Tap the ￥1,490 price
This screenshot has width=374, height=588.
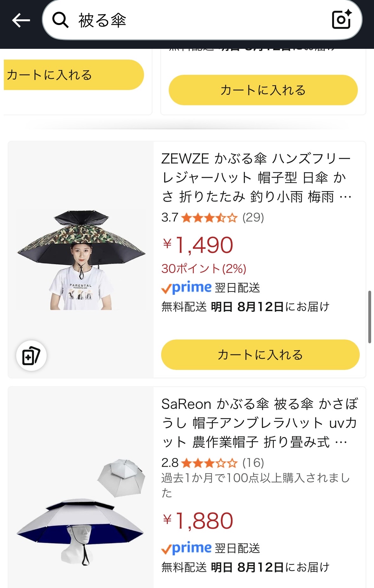click(x=198, y=245)
